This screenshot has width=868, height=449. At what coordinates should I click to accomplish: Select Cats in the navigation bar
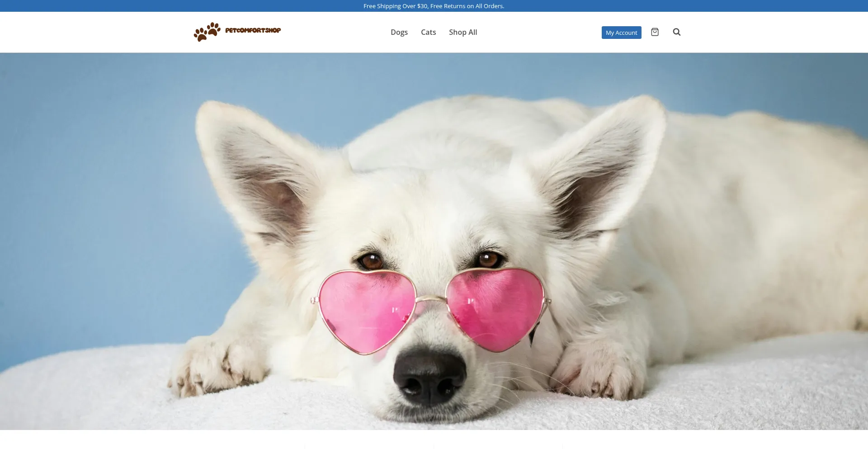(x=428, y=32)
